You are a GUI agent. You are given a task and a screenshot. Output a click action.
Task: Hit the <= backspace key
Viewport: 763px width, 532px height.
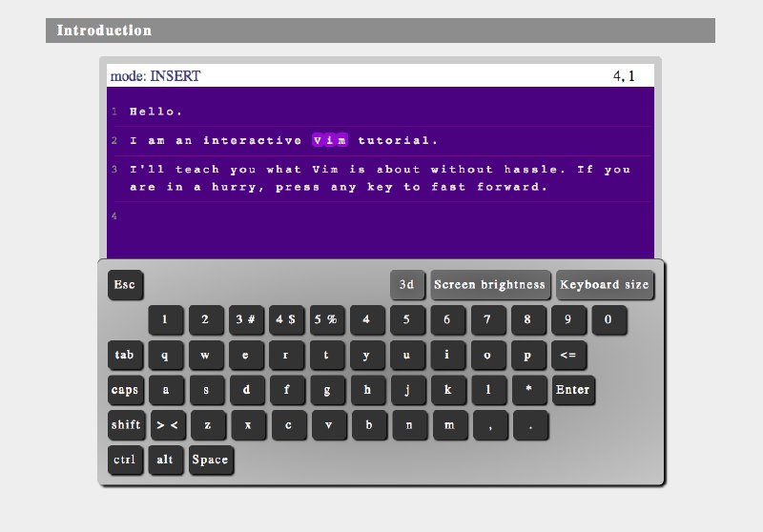[x=568, y=355]
